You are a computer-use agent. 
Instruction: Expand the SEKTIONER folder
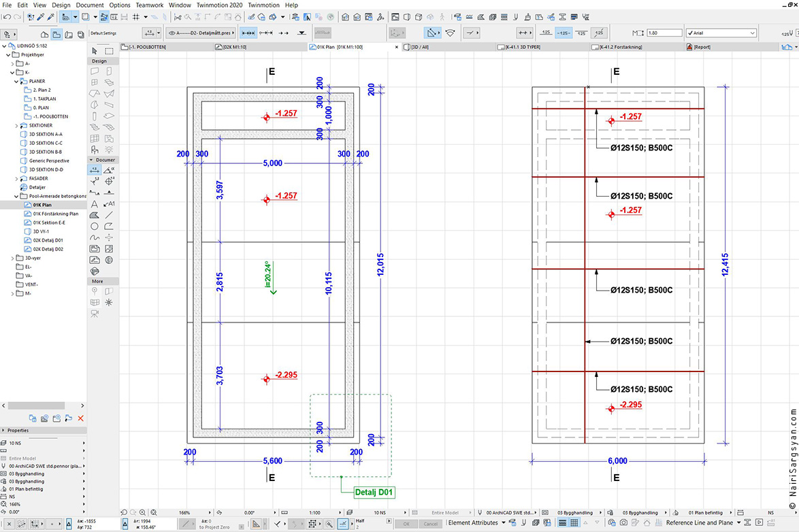coord(16,125)
